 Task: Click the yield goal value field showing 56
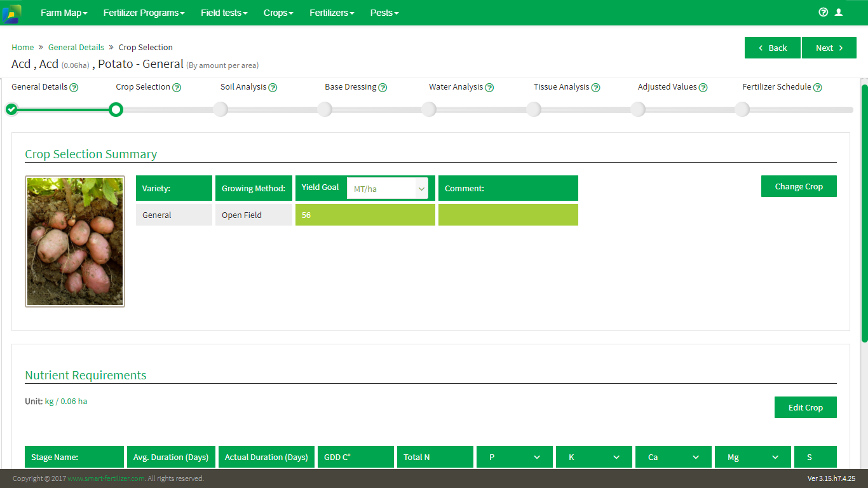point(365,215)
